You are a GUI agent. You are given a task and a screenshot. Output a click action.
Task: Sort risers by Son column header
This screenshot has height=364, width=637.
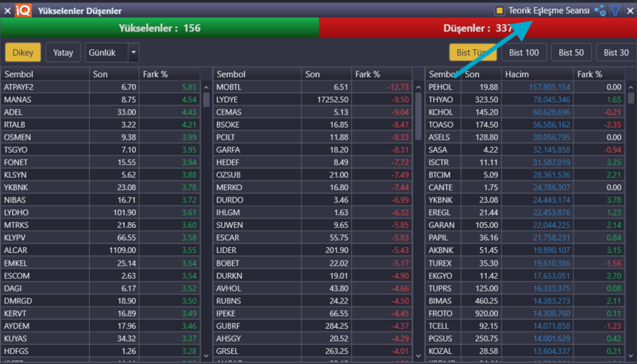click(x=114, y=74)
